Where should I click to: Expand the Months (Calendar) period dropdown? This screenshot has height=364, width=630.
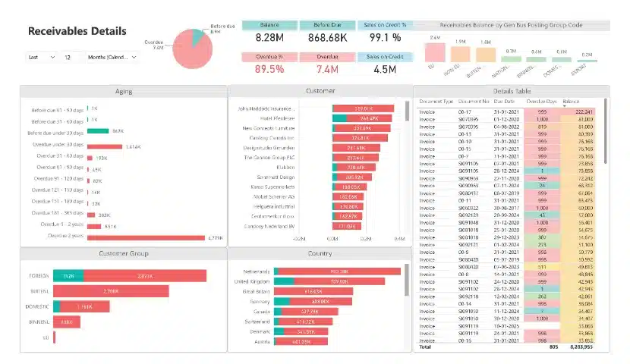point(112,57)
